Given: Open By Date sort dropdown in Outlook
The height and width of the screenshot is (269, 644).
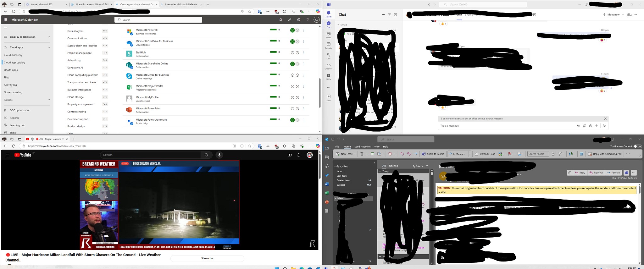Looking at the screenshot, I should point(418,166).
